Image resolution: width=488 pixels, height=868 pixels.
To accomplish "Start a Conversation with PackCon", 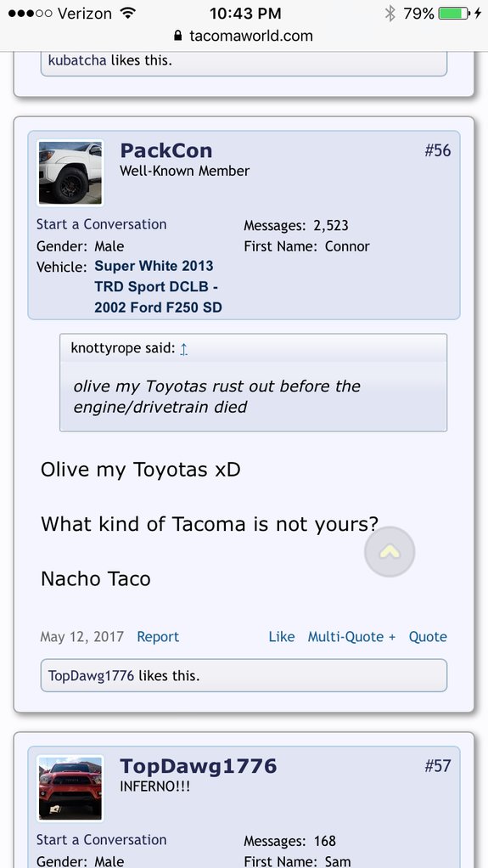I will click(101, 224).
